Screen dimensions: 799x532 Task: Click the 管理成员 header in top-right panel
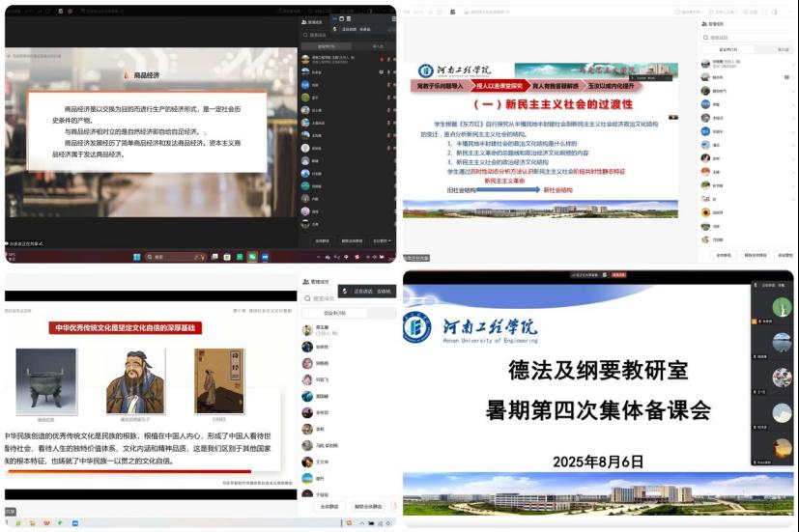point(713,24)
